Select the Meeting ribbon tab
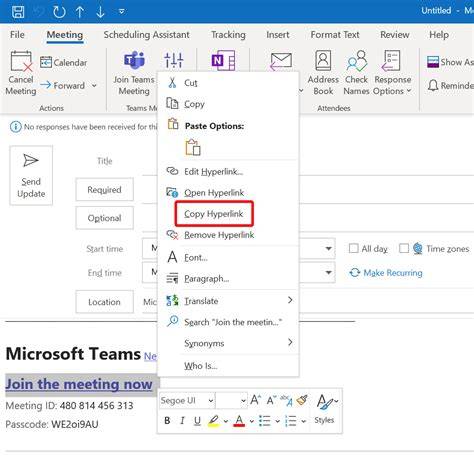Viewport: 474px width, 459px height. 65,35
